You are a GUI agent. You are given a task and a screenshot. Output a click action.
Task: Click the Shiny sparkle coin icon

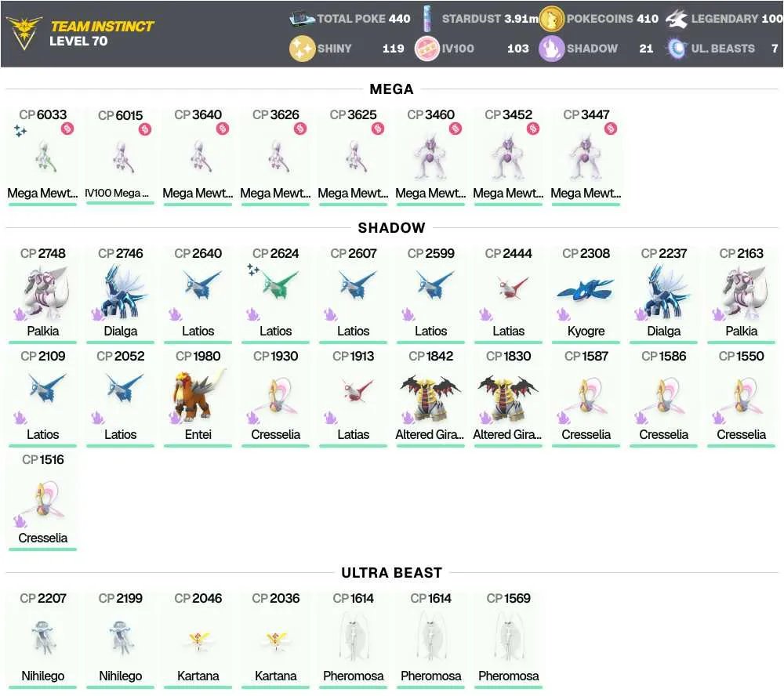(x=302, y=49)
